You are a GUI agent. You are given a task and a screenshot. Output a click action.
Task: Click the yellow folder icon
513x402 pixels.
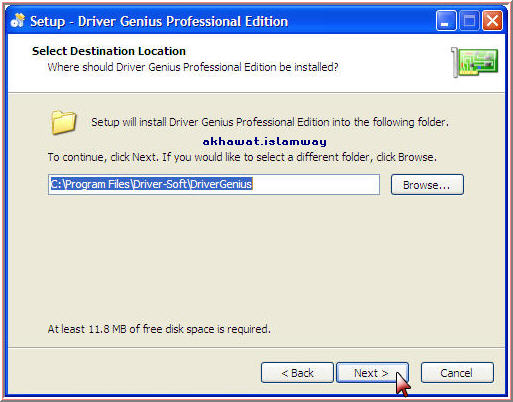tap(64, 122)
